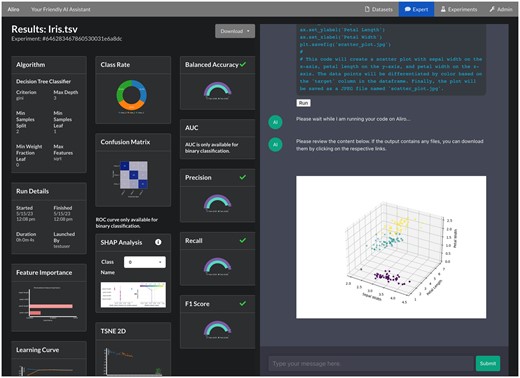Focus the chat message input field

(x=371, y=363)
